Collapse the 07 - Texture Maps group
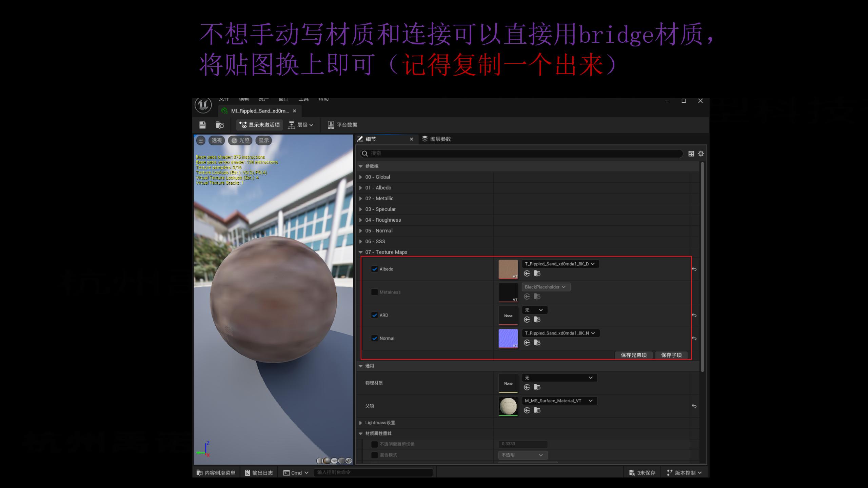The height and width of the screenshot is (488, 868). (x=360, y=252)
